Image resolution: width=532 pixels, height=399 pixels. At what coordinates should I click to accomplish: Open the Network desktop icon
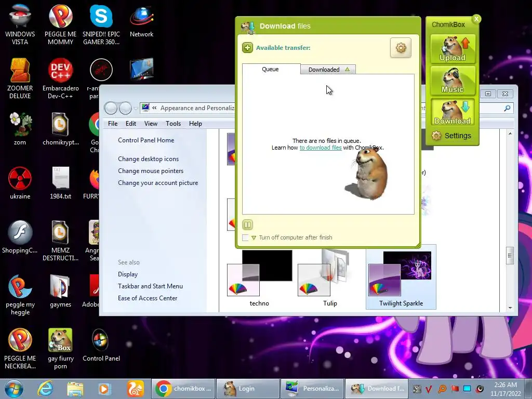(x=141, y=20)
